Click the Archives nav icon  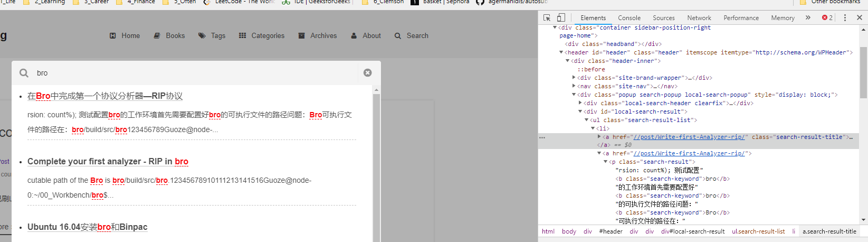[x=302, y=35]
